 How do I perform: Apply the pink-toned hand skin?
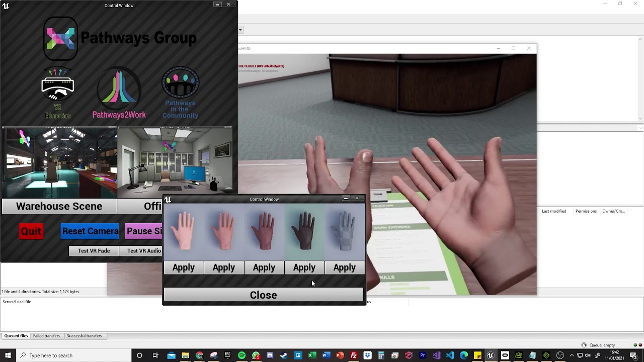(x=224, y=267)
